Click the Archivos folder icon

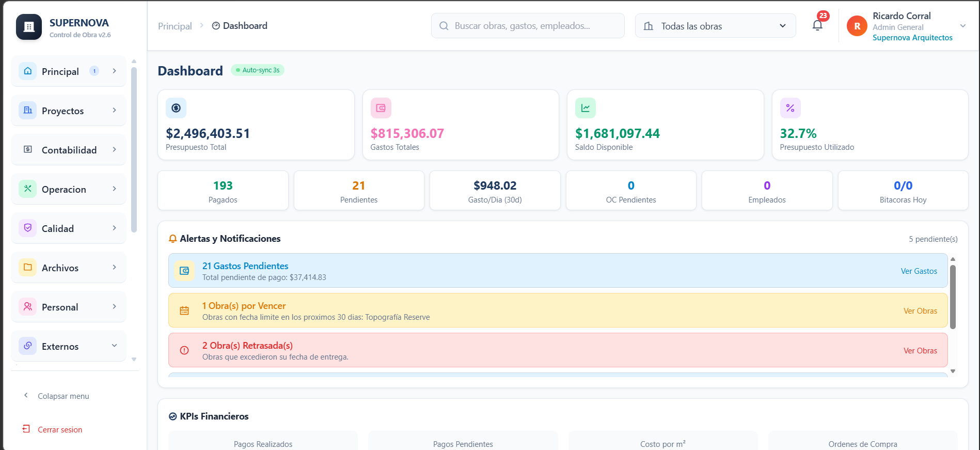click(x=28, y=267)
